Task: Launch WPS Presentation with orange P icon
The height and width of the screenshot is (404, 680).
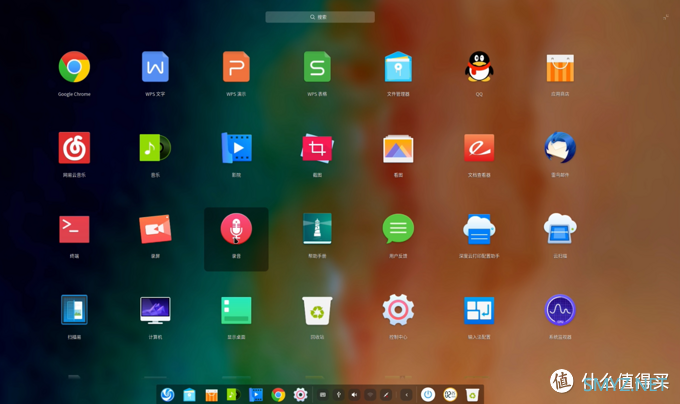Action: tap(236, 67)
